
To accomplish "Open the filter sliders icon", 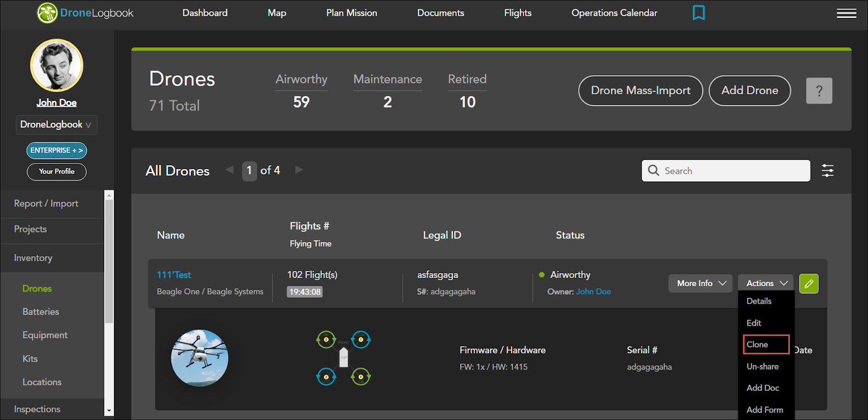I will pos(828,171).
